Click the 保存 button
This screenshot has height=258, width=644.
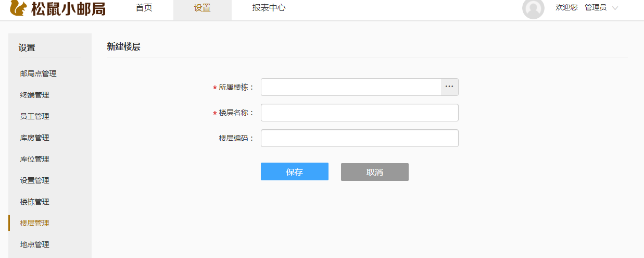coord(295,172)
